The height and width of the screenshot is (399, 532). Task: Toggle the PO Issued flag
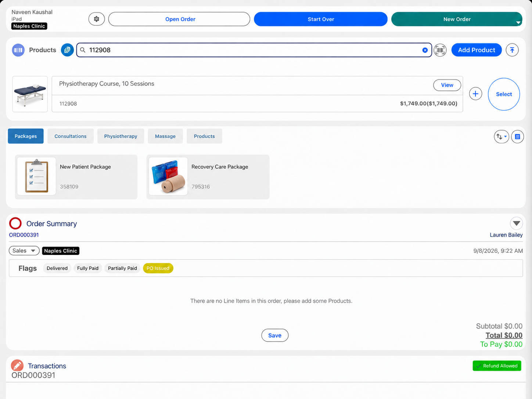click(158, 268)
